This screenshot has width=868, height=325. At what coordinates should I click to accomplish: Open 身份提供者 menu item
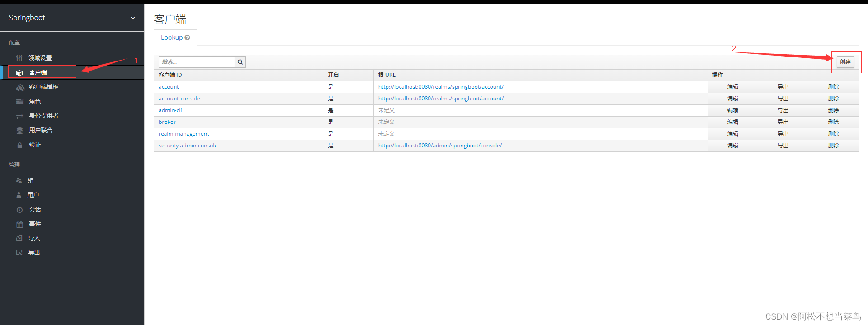click(x=43, y=116)
